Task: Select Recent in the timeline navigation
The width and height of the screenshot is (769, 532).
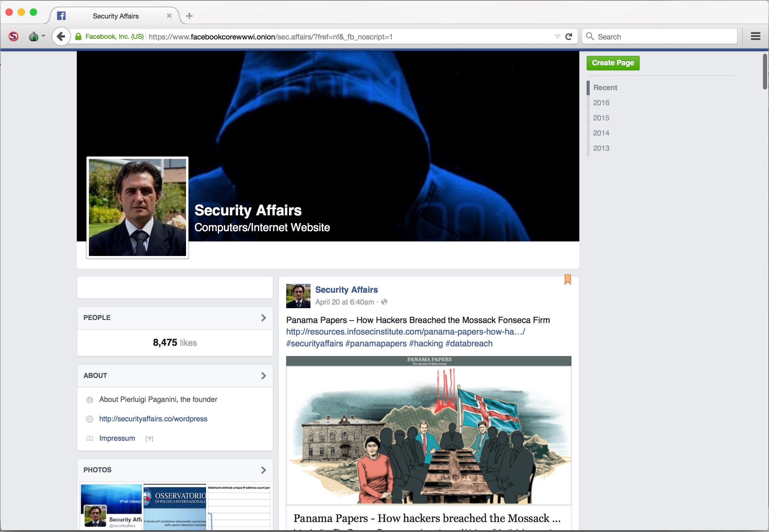Action: coord(605,88)
